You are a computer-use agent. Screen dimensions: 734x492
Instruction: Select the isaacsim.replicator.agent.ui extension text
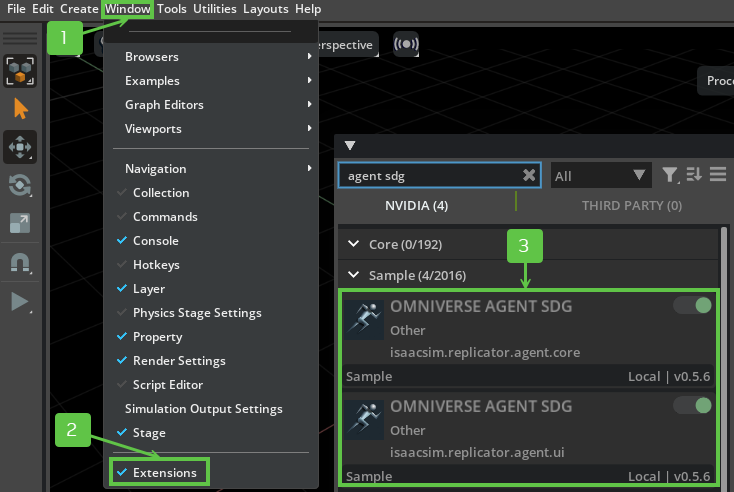pyautogui.click(x=477, y=452)
